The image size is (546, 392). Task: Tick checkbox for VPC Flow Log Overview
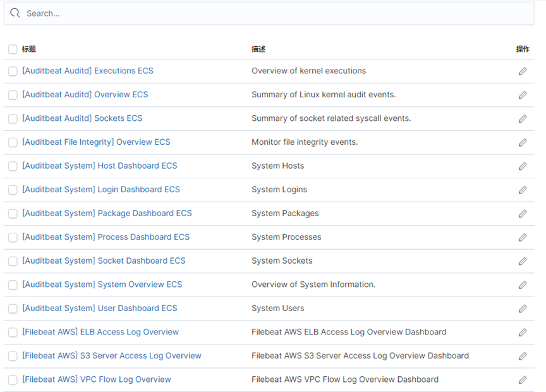[13, 379]
